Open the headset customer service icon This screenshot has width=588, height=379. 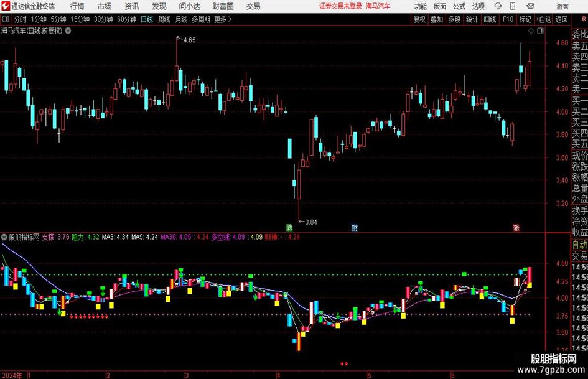pos(498,6)
